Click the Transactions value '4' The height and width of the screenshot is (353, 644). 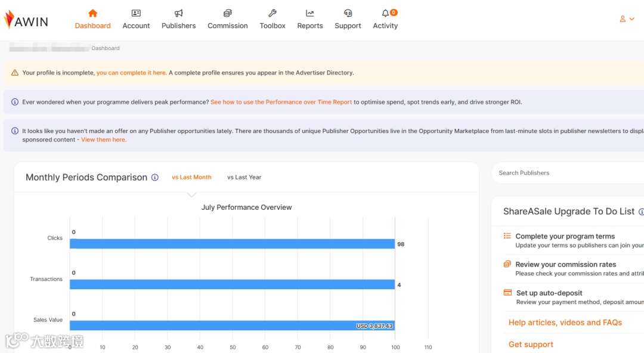click(x=399, y=285)
